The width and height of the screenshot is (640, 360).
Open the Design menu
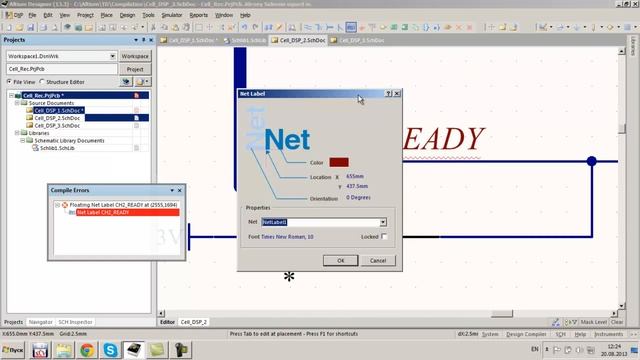coord(127,15)
